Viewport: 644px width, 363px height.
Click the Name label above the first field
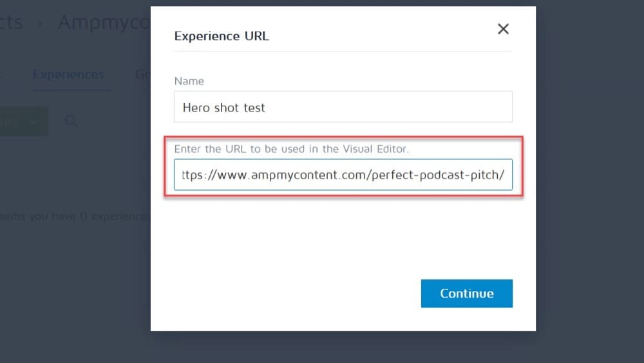(189, 81)
